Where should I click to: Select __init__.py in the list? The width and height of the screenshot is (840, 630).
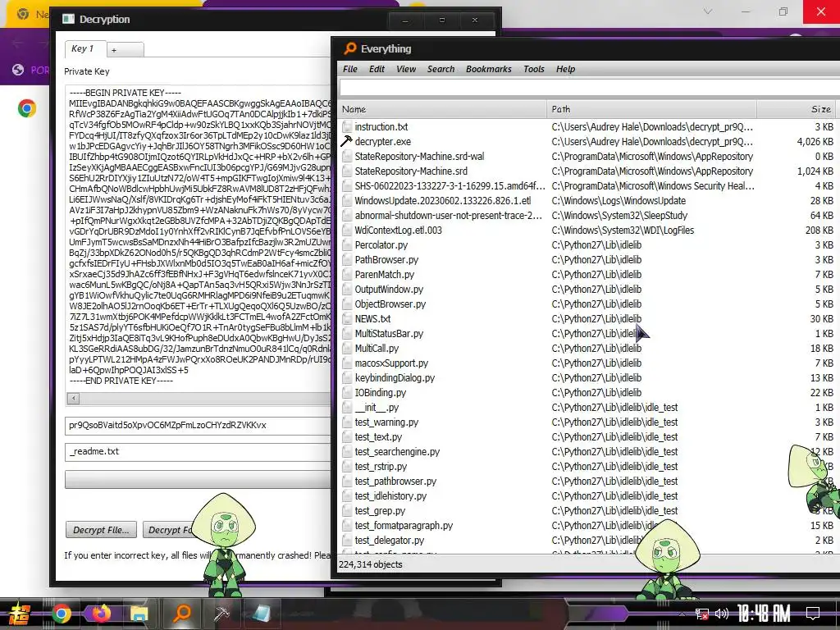point(377,408)
